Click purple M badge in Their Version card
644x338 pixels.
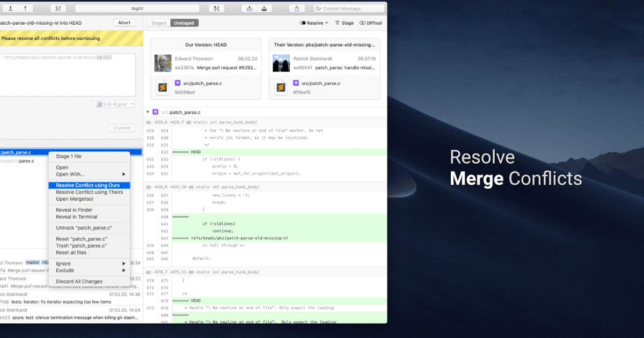296,83
